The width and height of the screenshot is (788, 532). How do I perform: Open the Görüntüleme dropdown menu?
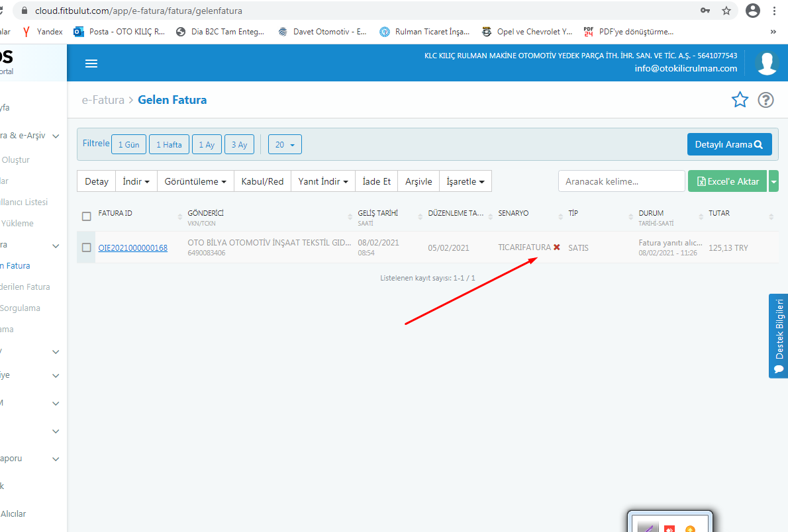[x=195, y=181]
